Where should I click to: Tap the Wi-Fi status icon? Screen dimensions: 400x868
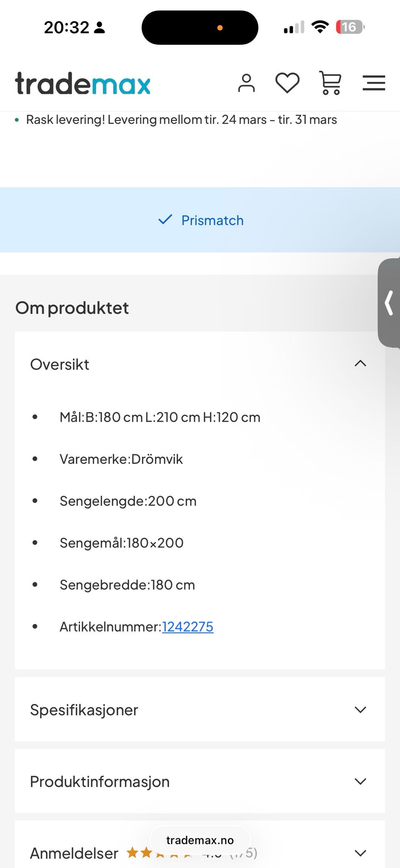320,27
